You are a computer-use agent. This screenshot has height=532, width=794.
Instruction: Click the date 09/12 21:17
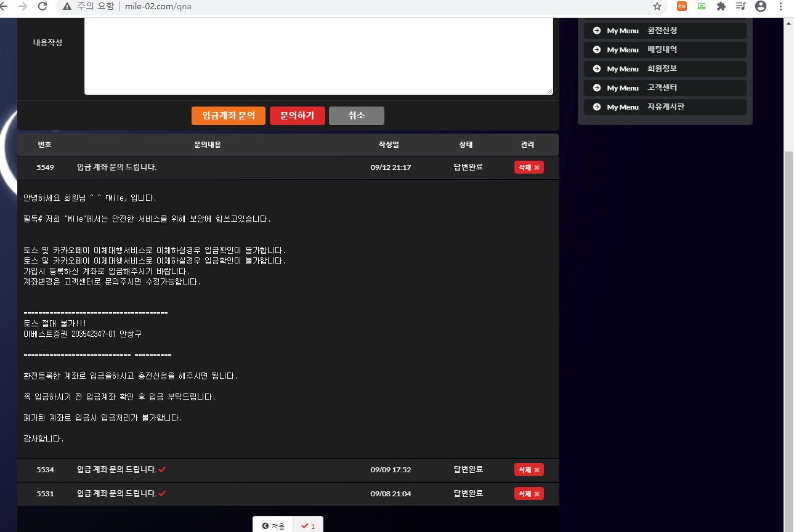point(391,167)
